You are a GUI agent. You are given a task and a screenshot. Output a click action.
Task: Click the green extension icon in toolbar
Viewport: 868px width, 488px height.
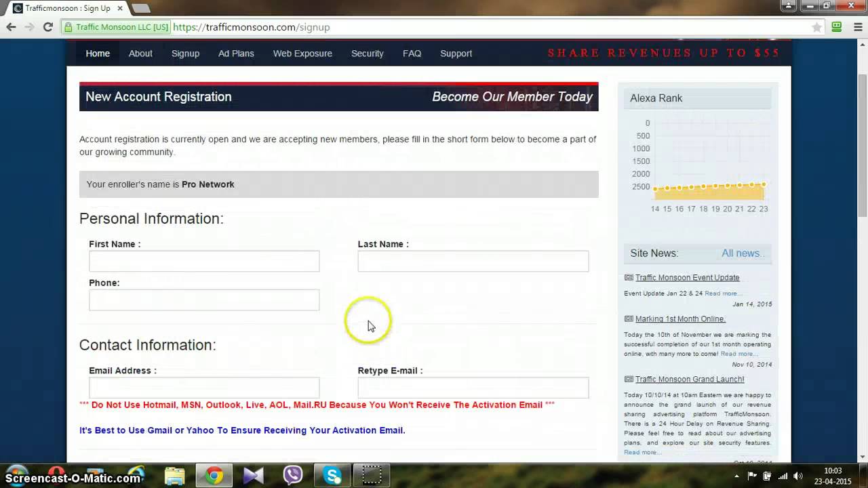click(837, 27)
